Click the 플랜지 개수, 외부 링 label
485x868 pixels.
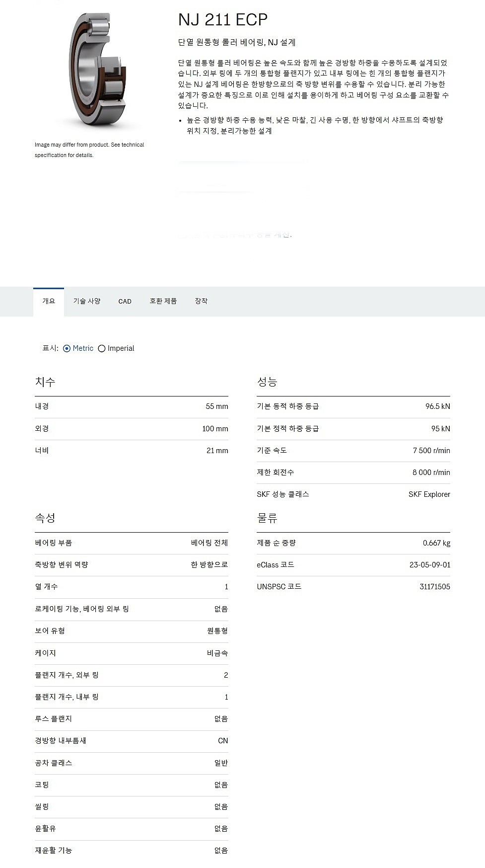[x=67, y=675]
